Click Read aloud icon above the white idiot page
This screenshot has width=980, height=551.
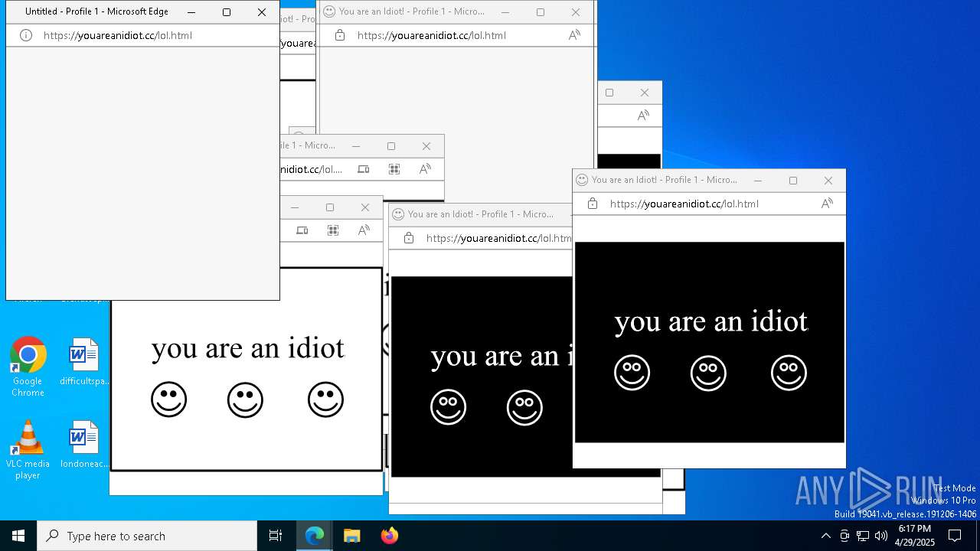(x=364, y=230)
